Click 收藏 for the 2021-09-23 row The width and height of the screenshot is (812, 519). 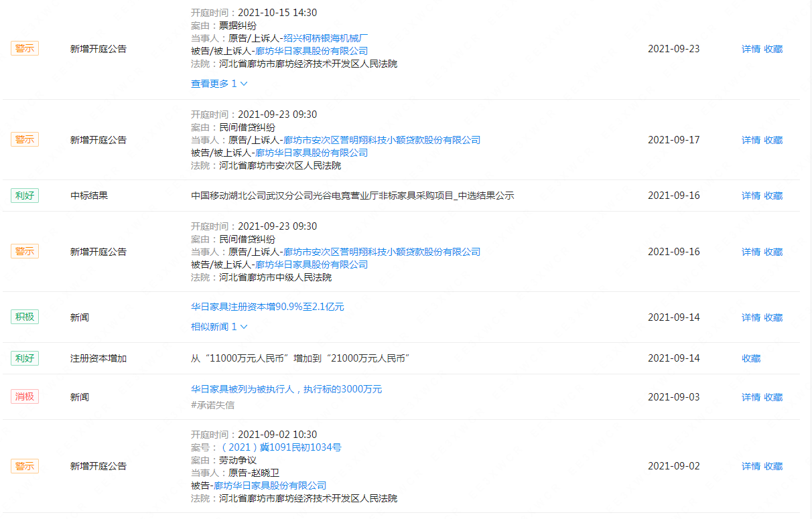tap(773, 49)
